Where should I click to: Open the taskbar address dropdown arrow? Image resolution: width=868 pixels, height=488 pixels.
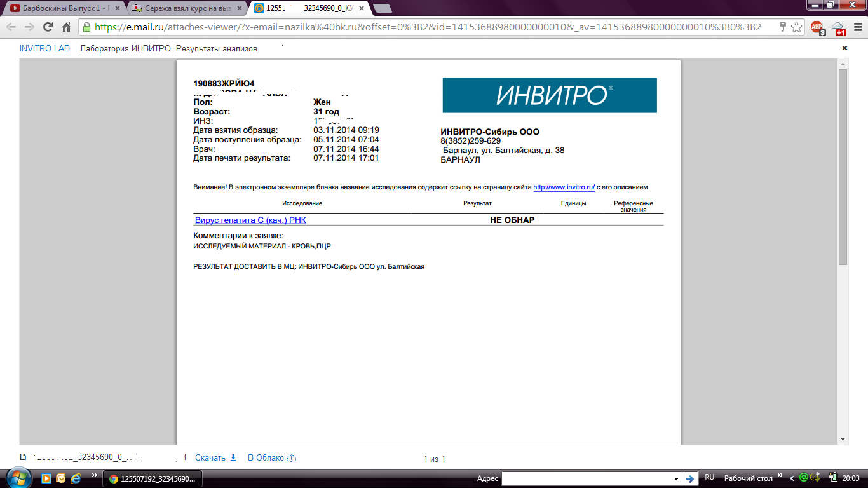[x=677, y=478]
